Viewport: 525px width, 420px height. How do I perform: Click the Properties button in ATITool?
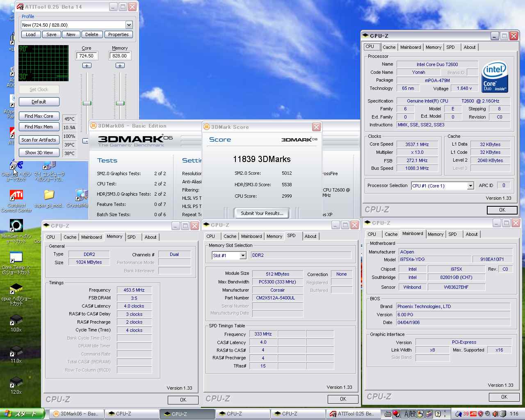point(119,35)
